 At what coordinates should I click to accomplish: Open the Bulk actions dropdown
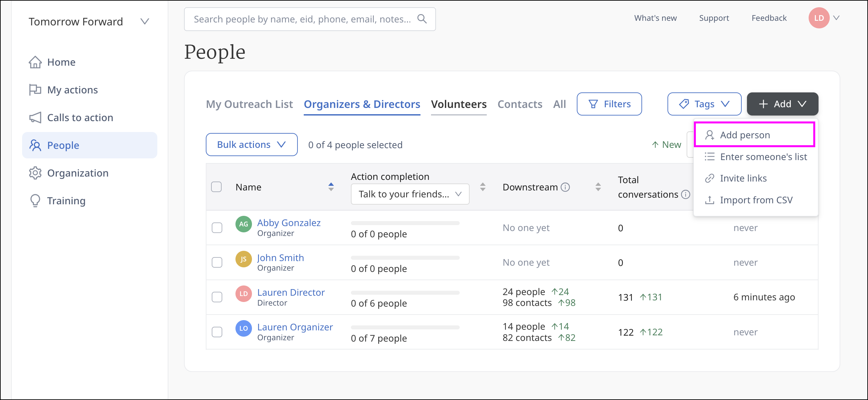(251, 145)
